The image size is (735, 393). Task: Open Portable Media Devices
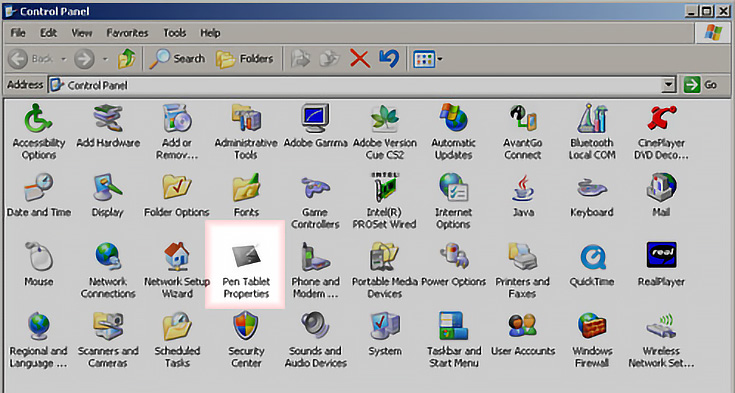(x=384, y=270)
